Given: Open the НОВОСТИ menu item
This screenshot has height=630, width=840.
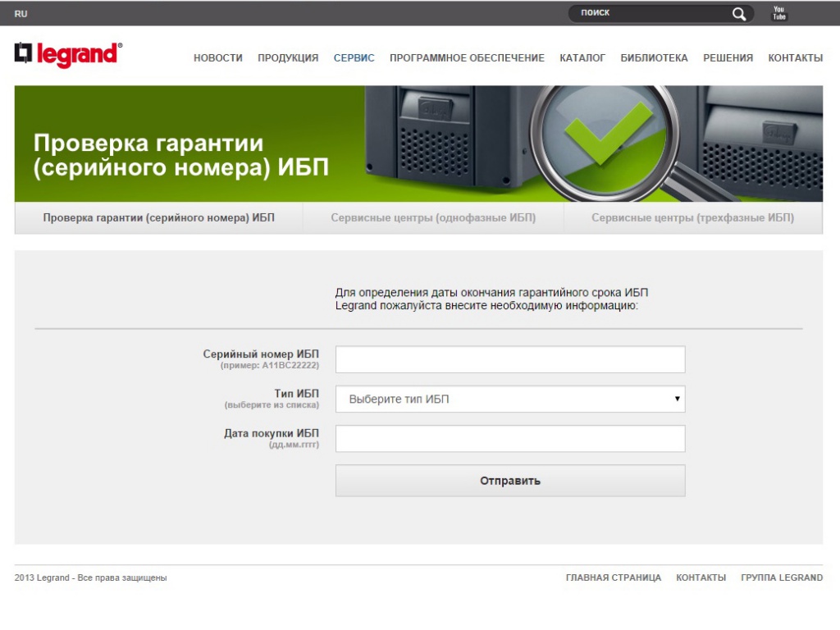Looking at the screenshot, I should pos(218,58).
